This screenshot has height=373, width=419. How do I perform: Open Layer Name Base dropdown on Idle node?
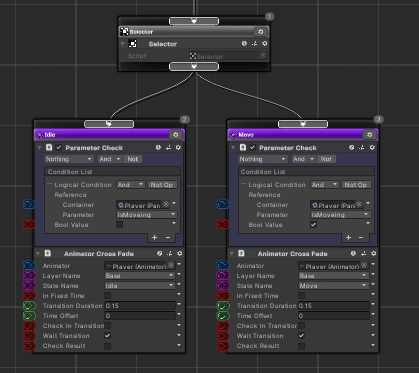[140, 276]
